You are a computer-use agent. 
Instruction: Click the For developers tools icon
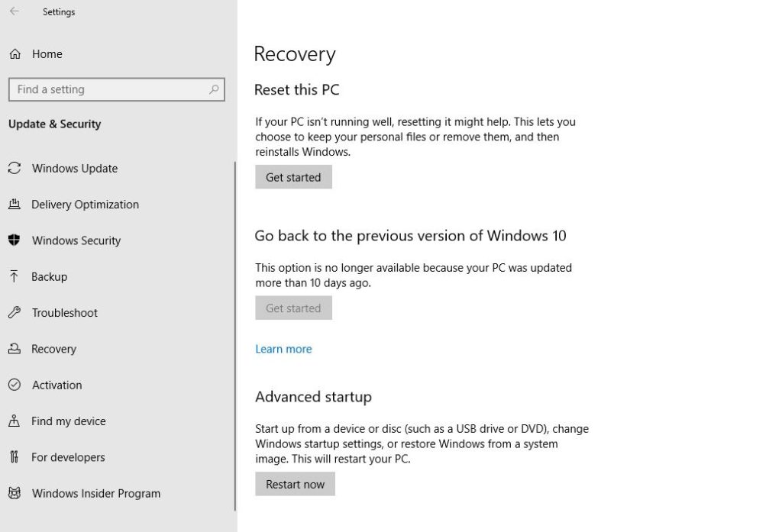14,456
